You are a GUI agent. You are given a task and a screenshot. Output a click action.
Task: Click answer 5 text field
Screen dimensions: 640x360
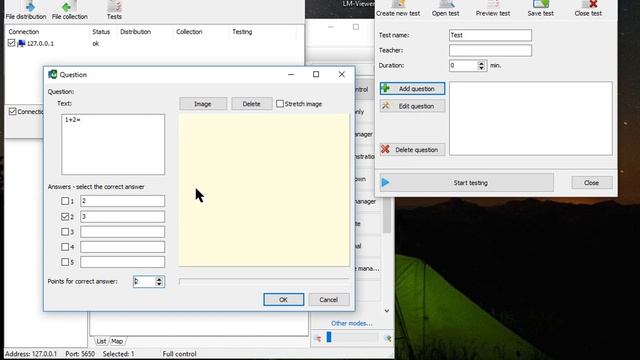[122, 262]
